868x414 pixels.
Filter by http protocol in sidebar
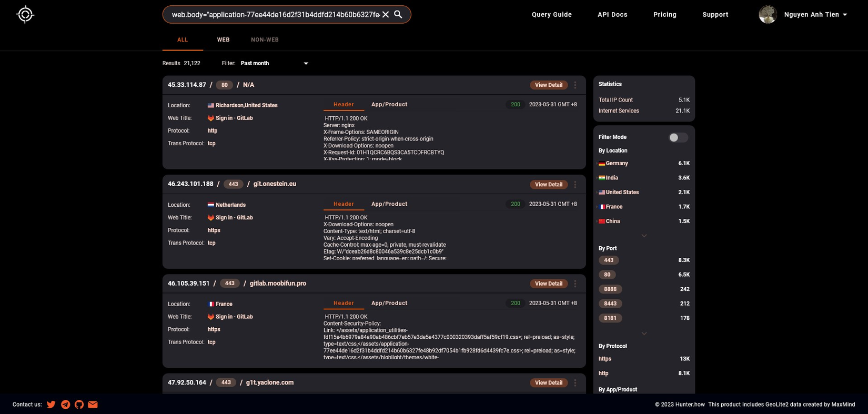603,373
